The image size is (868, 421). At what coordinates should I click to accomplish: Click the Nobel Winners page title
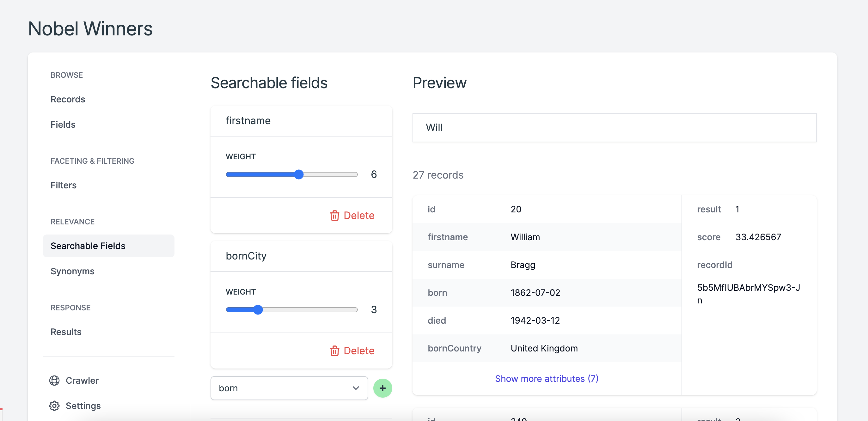click(x=90, y=29)
